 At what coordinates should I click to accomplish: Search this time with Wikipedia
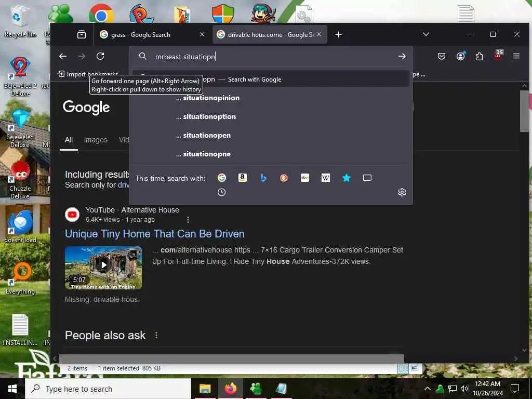point(326,178)
